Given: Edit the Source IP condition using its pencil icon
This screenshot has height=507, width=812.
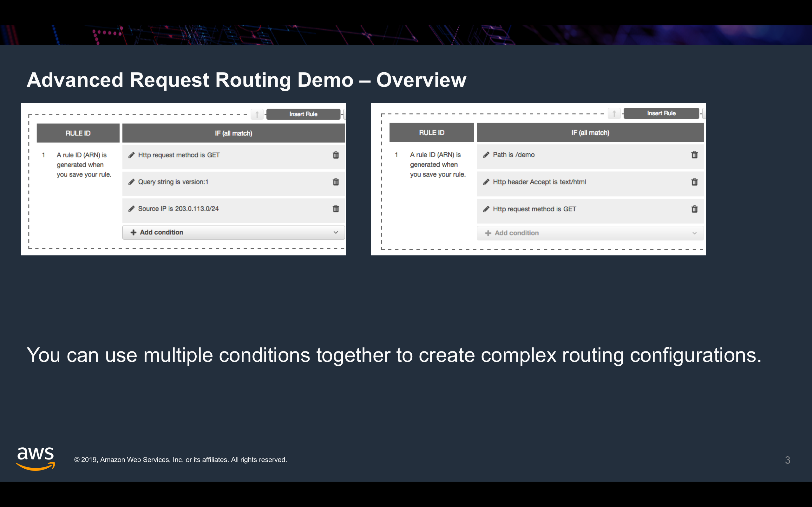Looking at the screenshot, I should 132,209.
